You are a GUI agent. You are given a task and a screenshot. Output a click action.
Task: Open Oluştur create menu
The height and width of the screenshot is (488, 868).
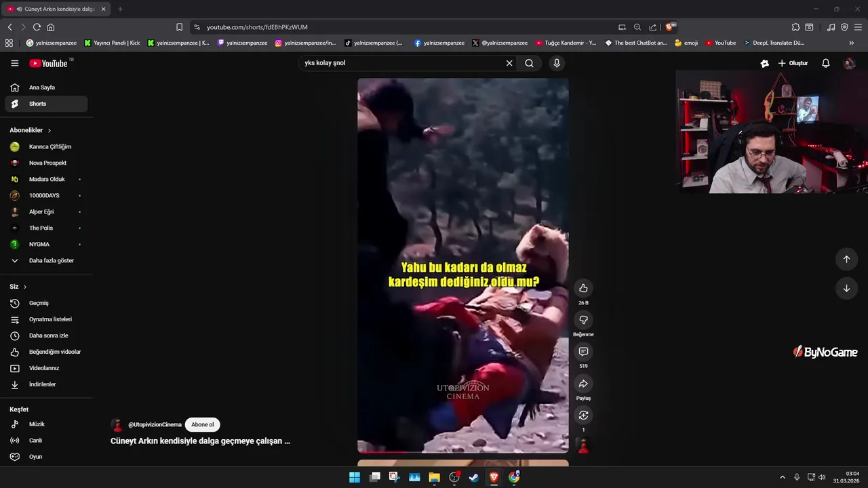coord(793,63)
